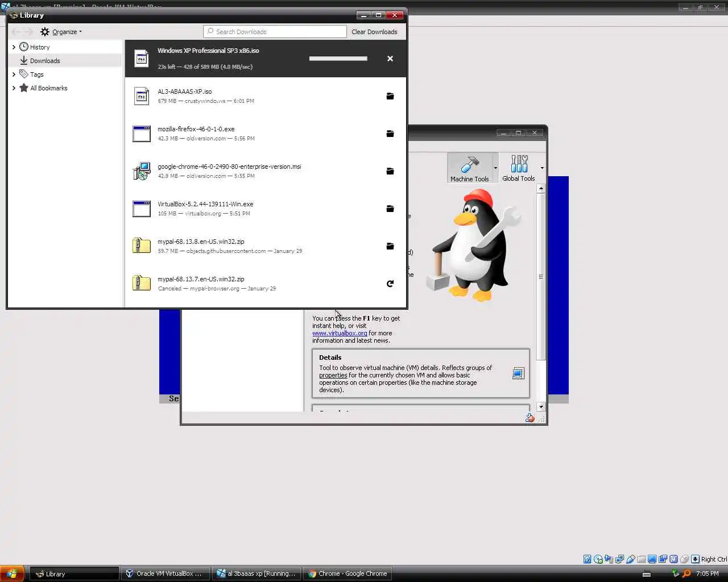728x582 pixels.
Task: Click in the Search Downloads field
Action: (x=275, y=32)
